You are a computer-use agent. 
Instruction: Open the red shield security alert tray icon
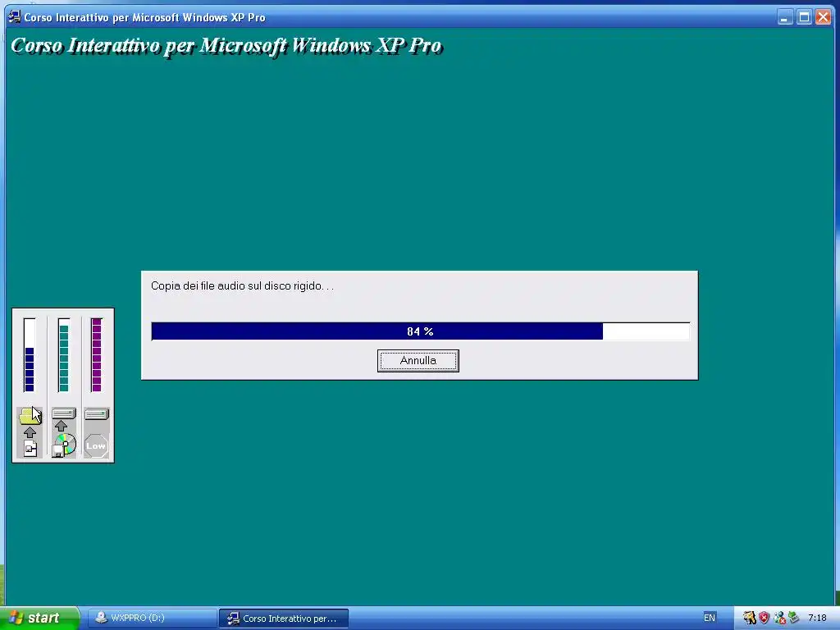tap(764, 618)
